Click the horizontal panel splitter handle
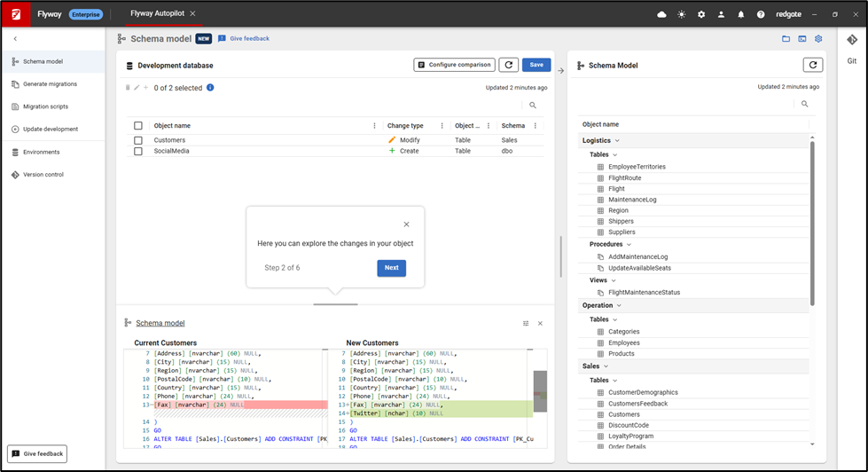 (335, 304)
